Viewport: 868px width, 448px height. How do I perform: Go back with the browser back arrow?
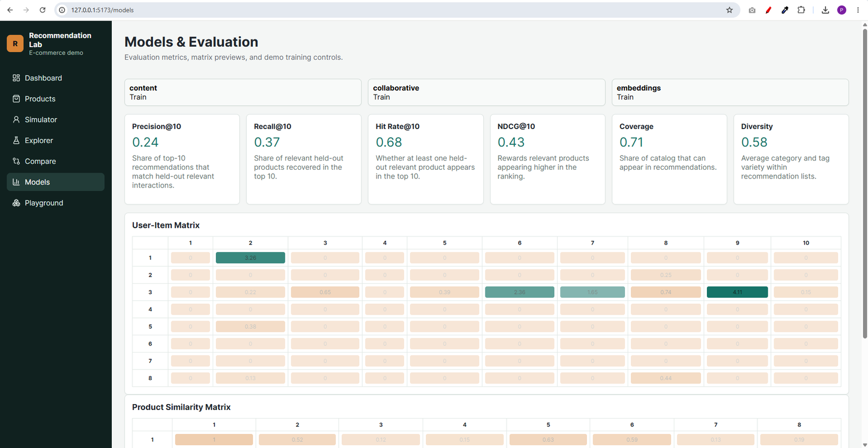10,10
